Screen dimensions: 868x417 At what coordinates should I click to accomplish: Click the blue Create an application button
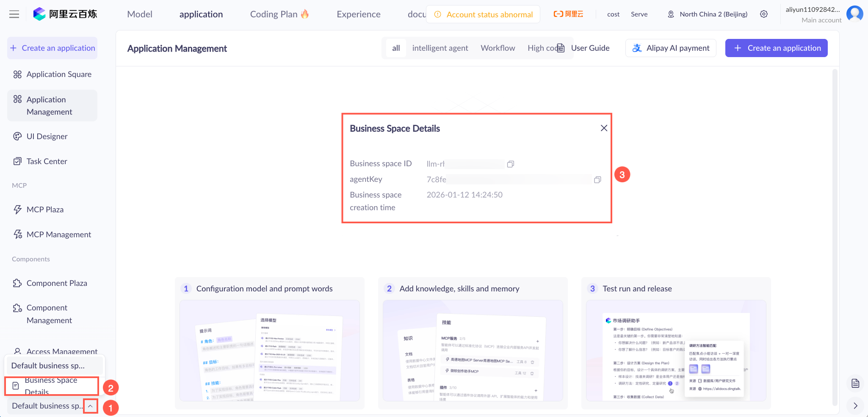pos(776,48)
